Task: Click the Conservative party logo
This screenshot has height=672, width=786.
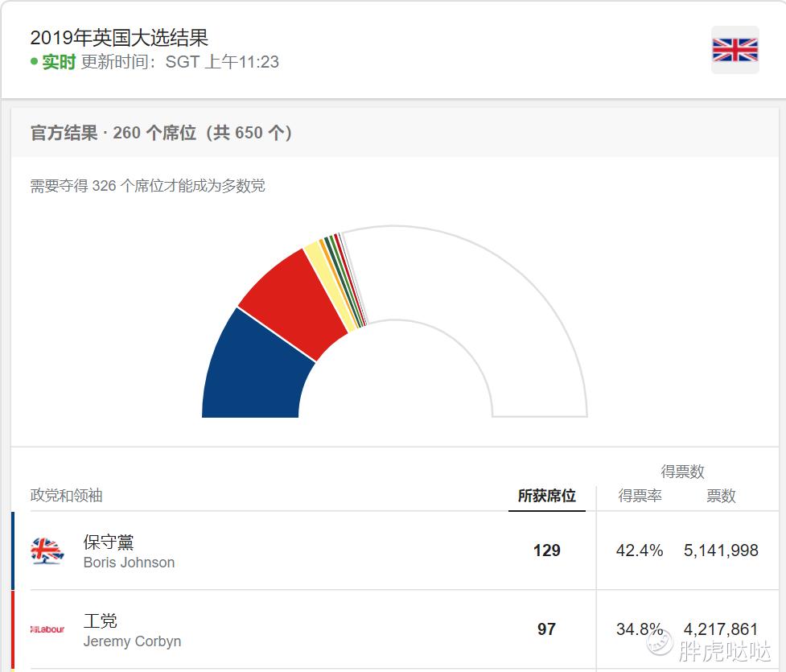Action: pyautogui.click(x=47, y=550)
